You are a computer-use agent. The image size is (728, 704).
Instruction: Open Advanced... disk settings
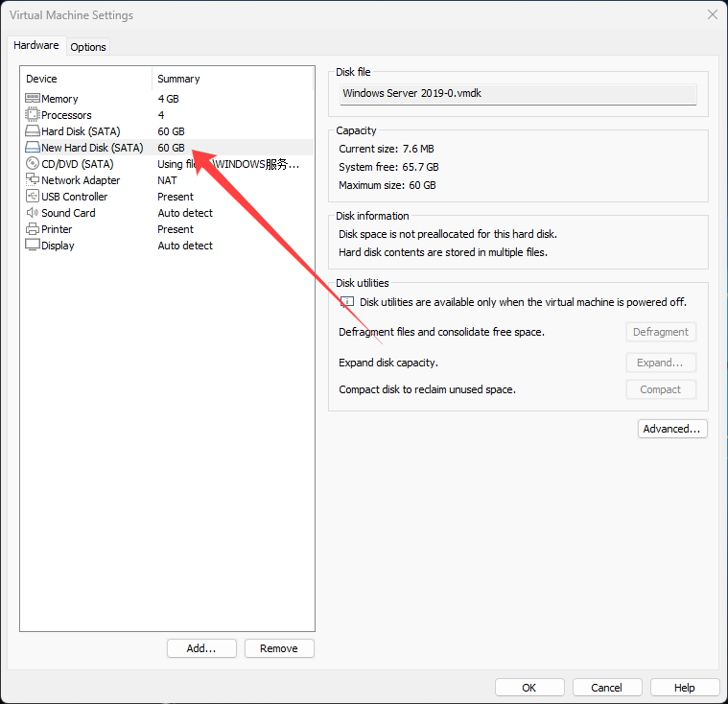click(672, 429)
